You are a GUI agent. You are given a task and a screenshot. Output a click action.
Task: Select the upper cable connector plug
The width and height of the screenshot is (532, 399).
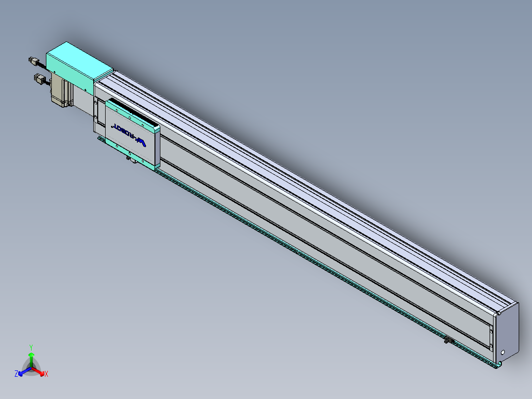coord(33,61)
